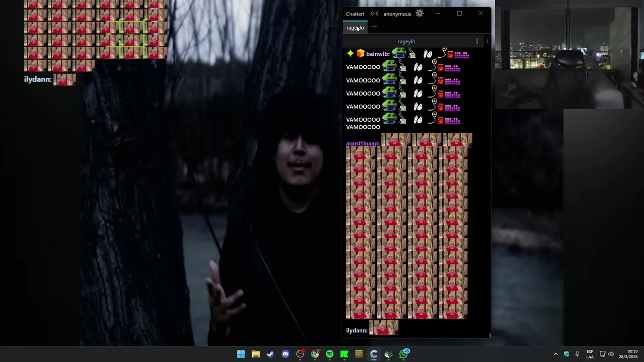The height and width of the screenshot is (362, 644).
Task: Click the Chatterino taskbar icon
Action: [x=374, y=354]
